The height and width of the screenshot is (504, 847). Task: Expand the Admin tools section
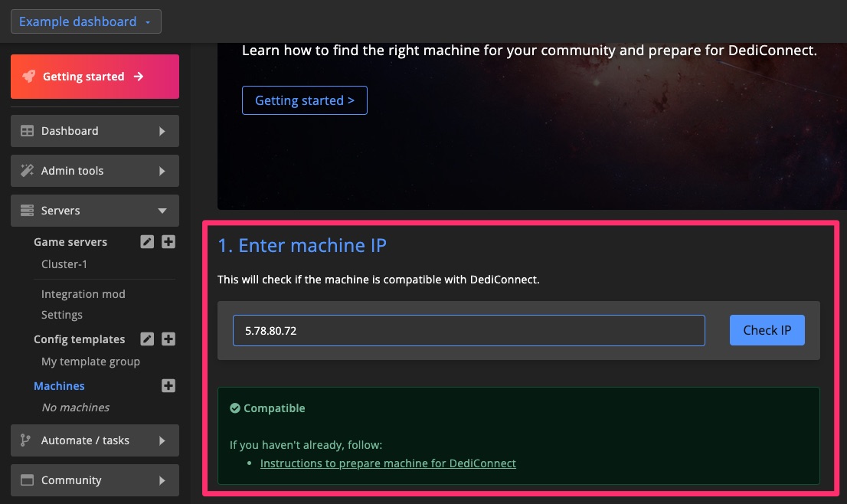pos(94,170)
